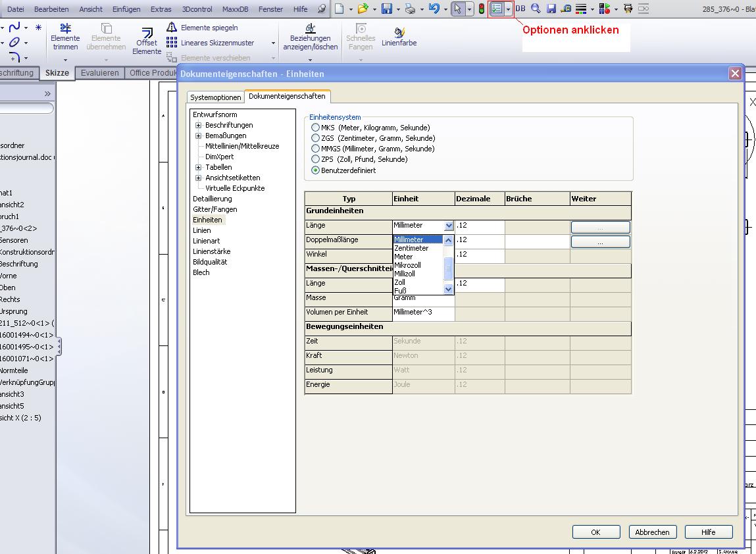Click the New document icon
Viewport: 756px width, 554px height.
click(340, 8)
